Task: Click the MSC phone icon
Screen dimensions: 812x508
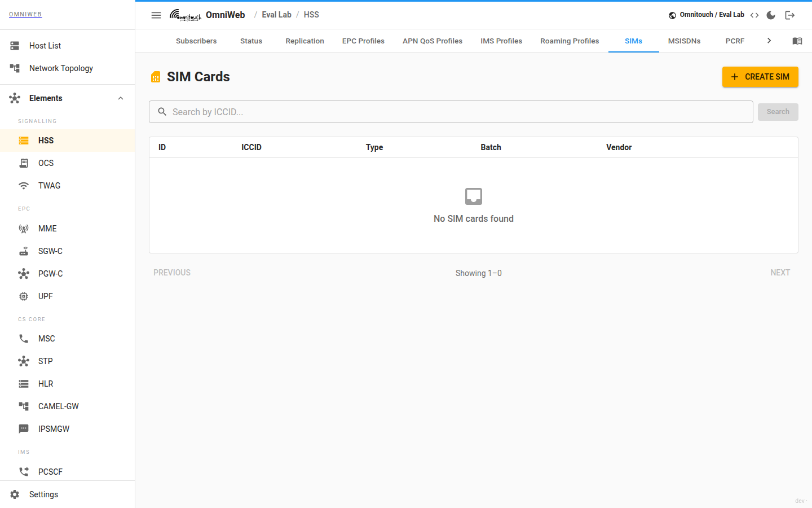Action: pos(24,339)
